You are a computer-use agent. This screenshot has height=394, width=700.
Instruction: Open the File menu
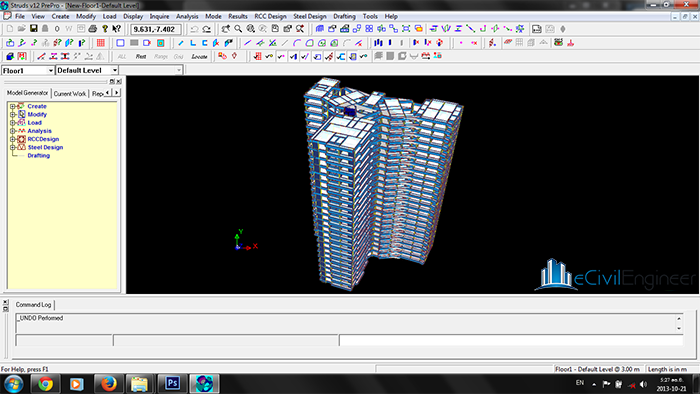pos(20,17)
